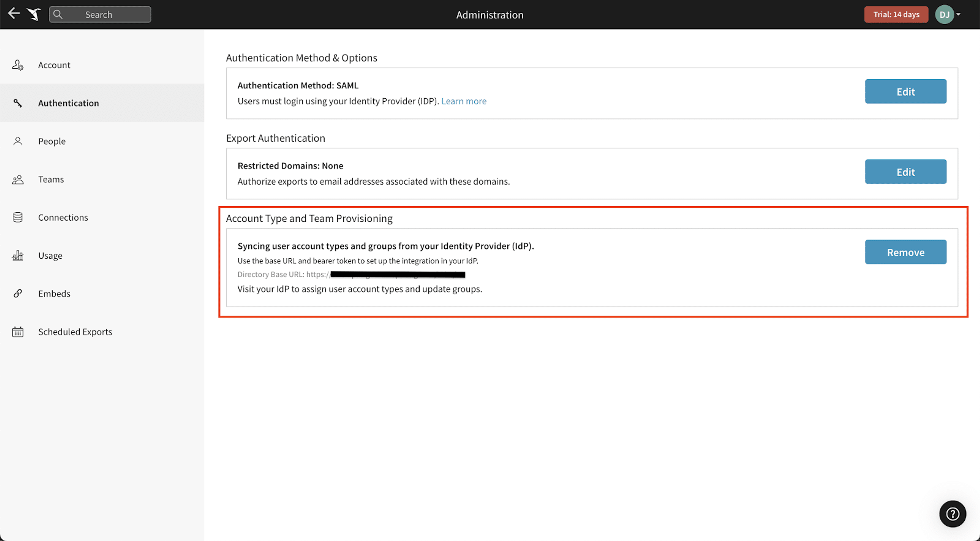Click the People sidebar icon

[18, 141]
